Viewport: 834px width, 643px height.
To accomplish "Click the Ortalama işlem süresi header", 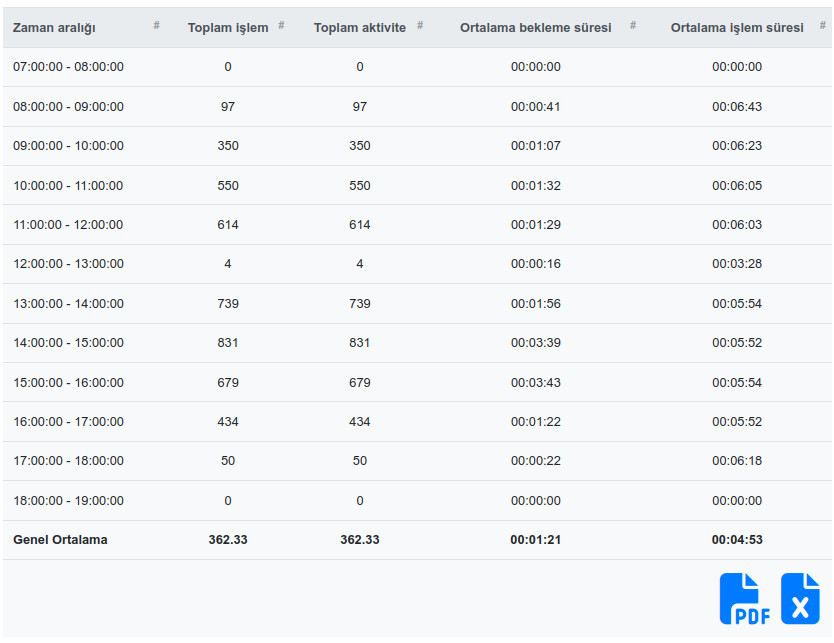I will point(736,28).
